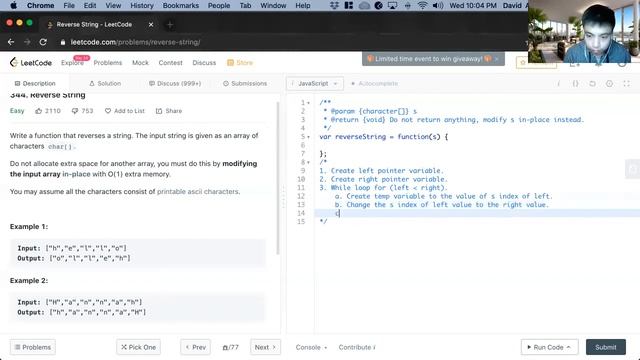This screenshot has width=640, height=360.
Task: Click the Wi-Fi status icon in menu bar
Action: [x=422, y=5]
